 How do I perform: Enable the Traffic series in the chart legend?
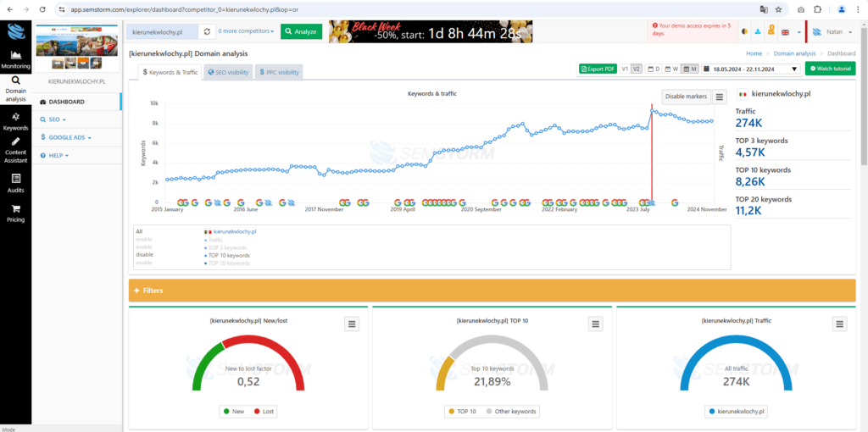pyautogui.click(x=143, y=240)
